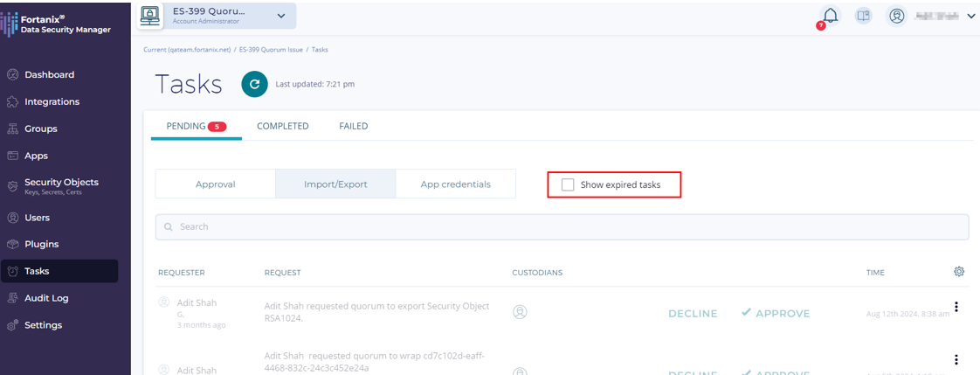
Task: Approve the RSA1024 export request
Action: [775, 313]
